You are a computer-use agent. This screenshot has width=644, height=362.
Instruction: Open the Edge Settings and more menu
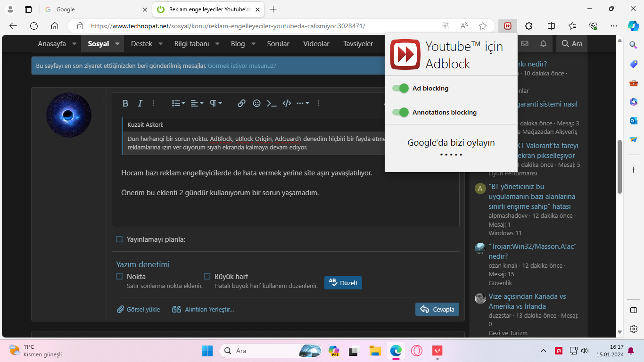(x=613, y=26)
